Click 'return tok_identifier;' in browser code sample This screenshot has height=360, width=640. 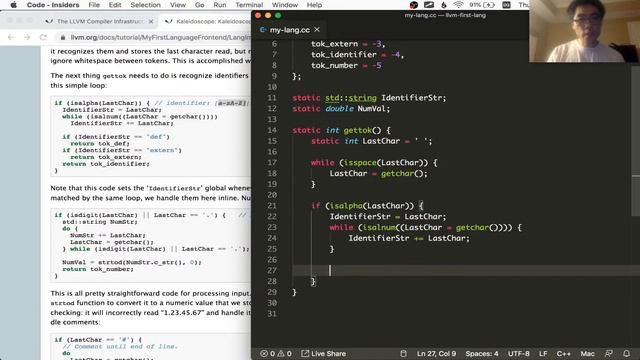106,164
